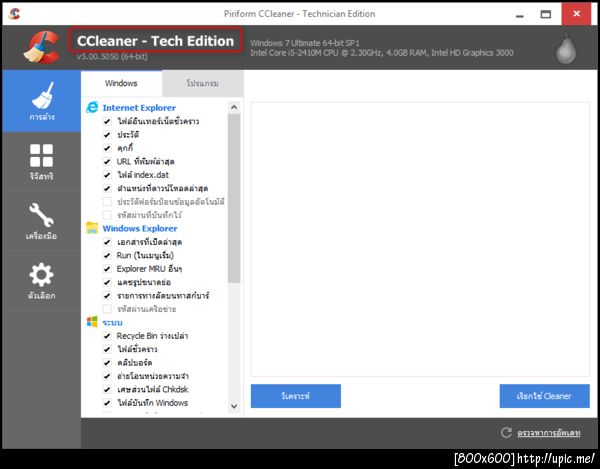Open the Options section with gear icon
Viewport: 600px width, 469px height.
pyautogui.click(x=41, y=280)
